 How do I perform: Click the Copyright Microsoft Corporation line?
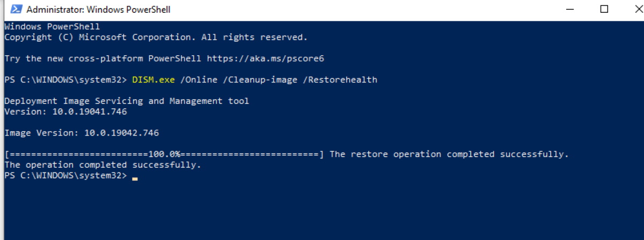(x=156, y=37)
